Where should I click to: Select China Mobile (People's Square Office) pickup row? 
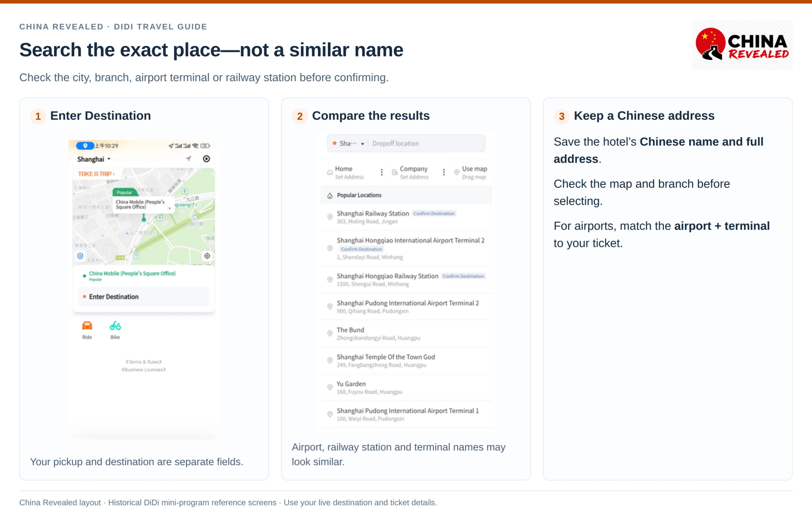(144, 276)
